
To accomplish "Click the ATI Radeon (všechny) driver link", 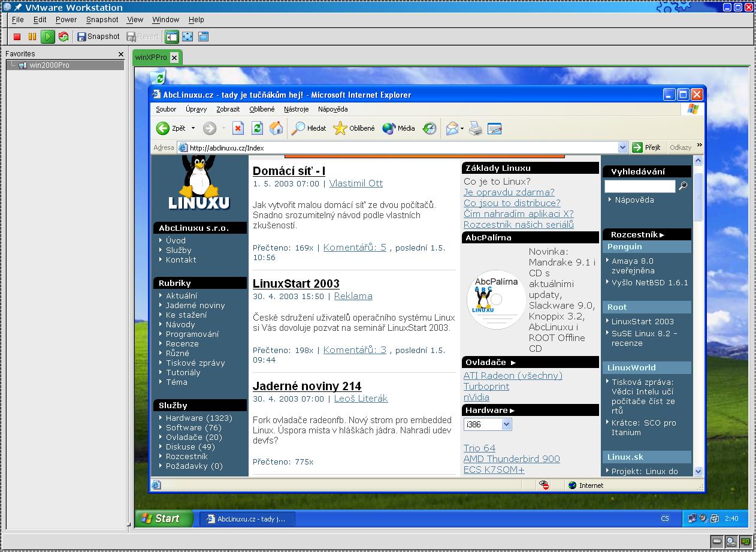I will pos(513,376).
